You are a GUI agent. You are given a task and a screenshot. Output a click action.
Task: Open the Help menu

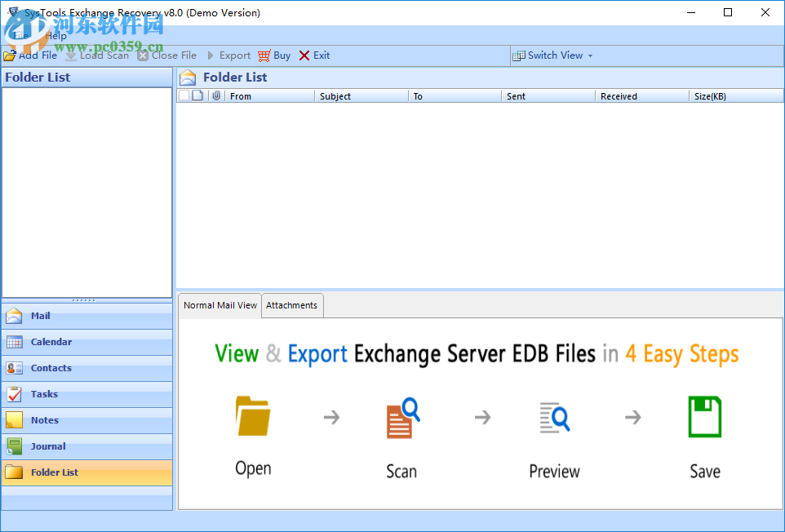pos(55,36)
